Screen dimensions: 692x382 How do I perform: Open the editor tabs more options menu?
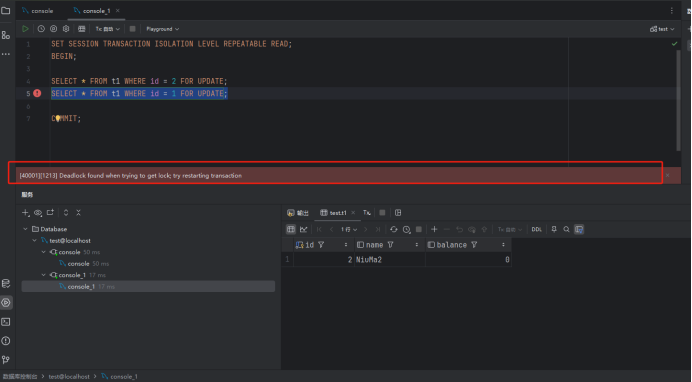click(x=672, y=11)
